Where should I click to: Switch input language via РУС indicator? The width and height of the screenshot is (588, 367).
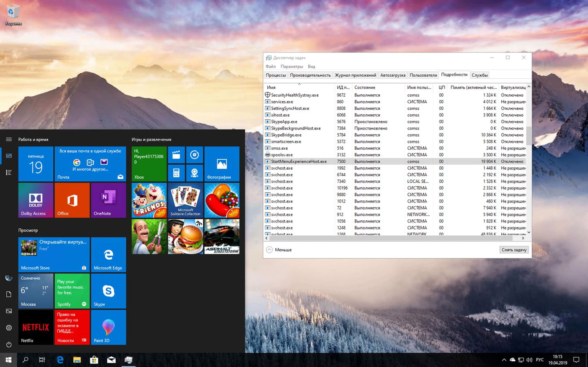tap(540, 360)
